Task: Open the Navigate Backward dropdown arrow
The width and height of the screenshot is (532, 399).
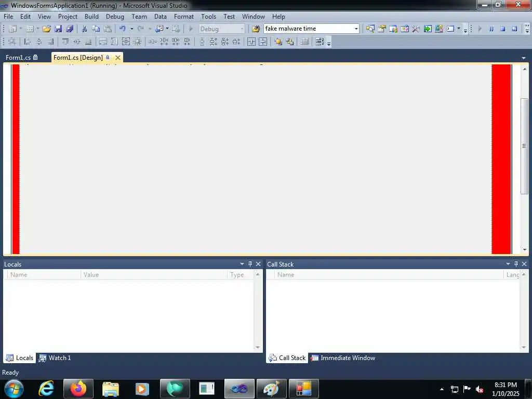Action: [167, 29]
